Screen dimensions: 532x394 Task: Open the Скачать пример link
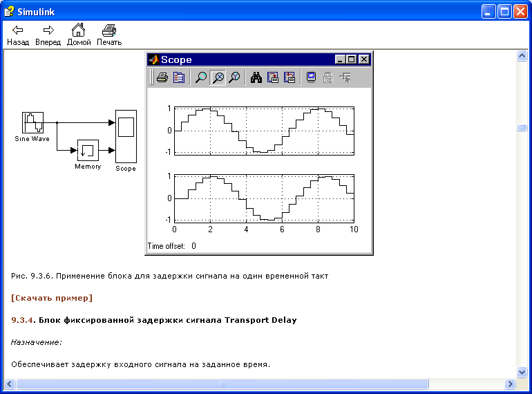(52, 298)
